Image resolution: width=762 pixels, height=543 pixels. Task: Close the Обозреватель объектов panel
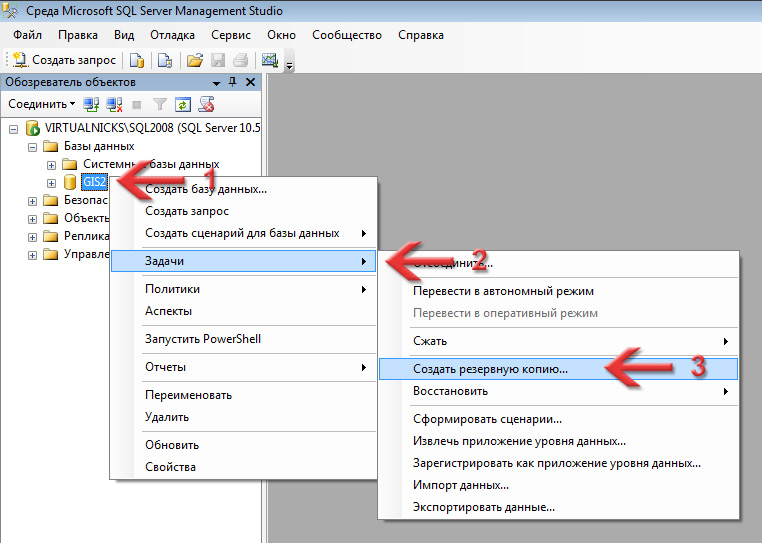tap(250, 82)
